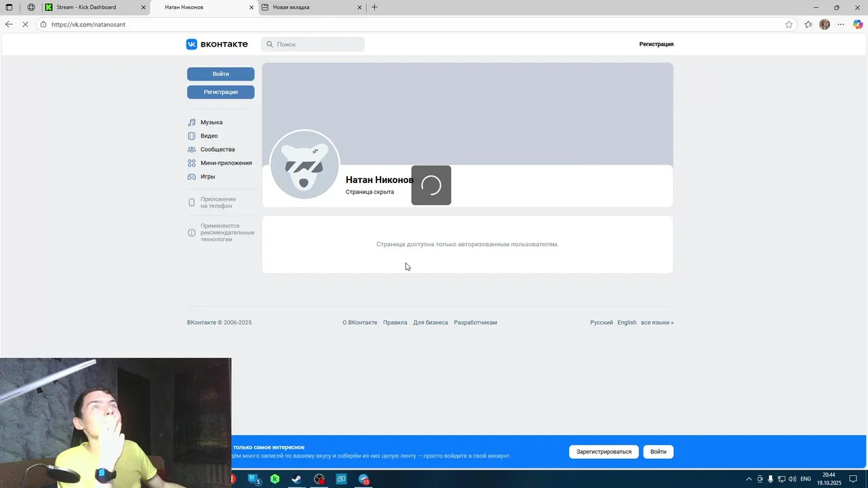Open the notification center
868x488 pixels.
coord(854,479)
